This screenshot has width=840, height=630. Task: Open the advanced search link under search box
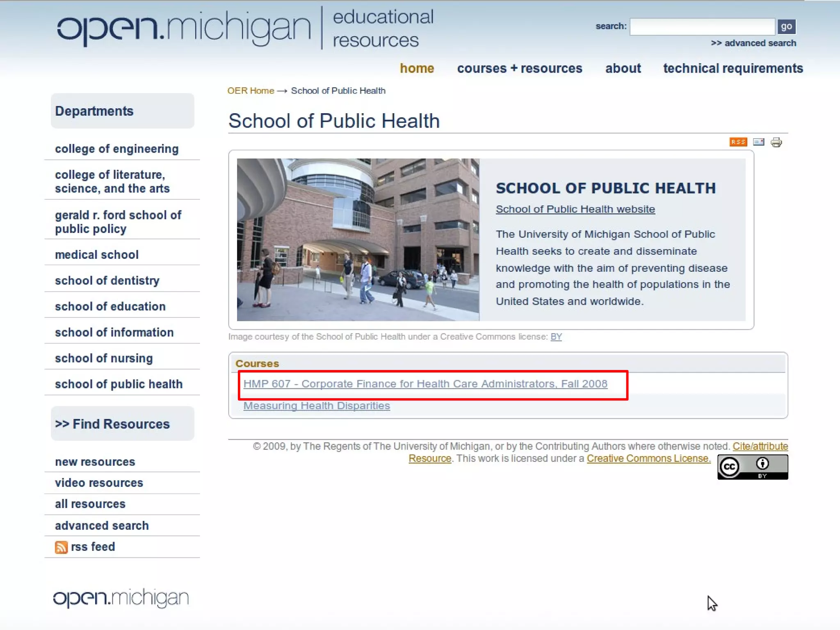click(x=753, y=43)
